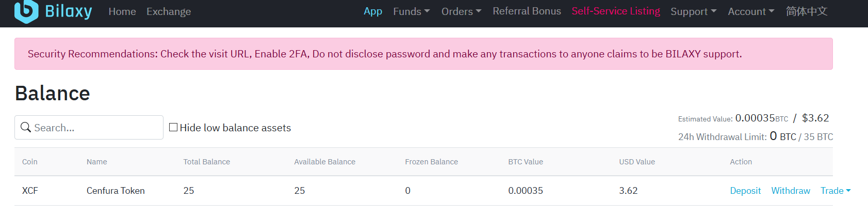Expand the Funds dropdown menu
Viewport: 868px width, 215px height.
pyautogui.click(x=411, y=11)
